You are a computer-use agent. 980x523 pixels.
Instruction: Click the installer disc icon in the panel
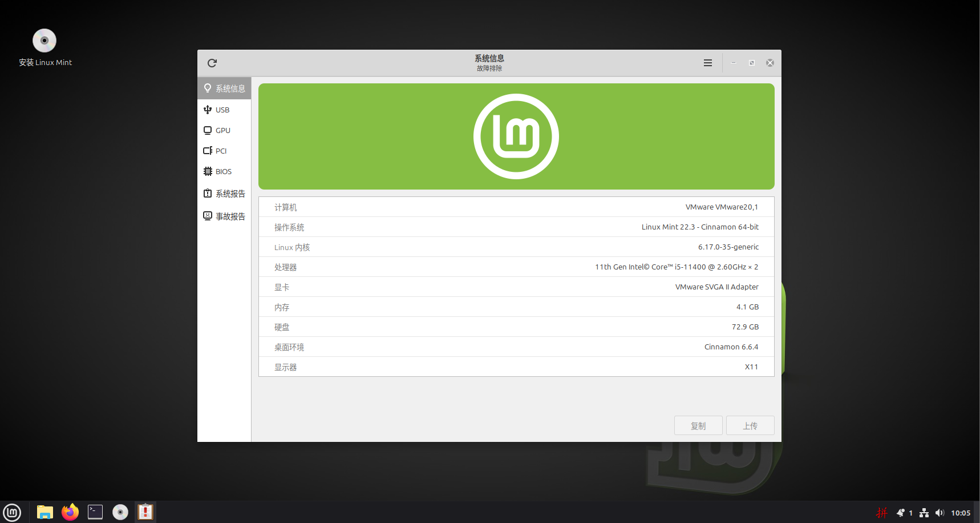pyautogui.click(x=120, y=512)
